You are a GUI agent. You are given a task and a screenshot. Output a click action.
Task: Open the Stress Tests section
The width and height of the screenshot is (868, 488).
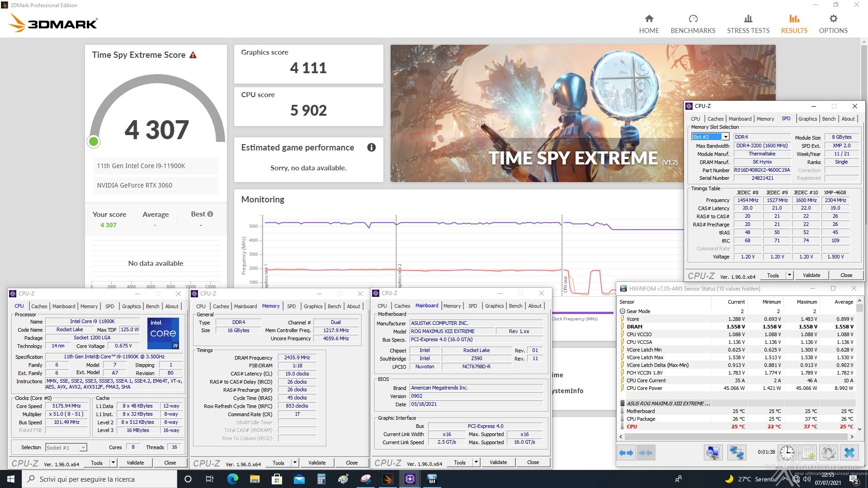tap(748, 24)
